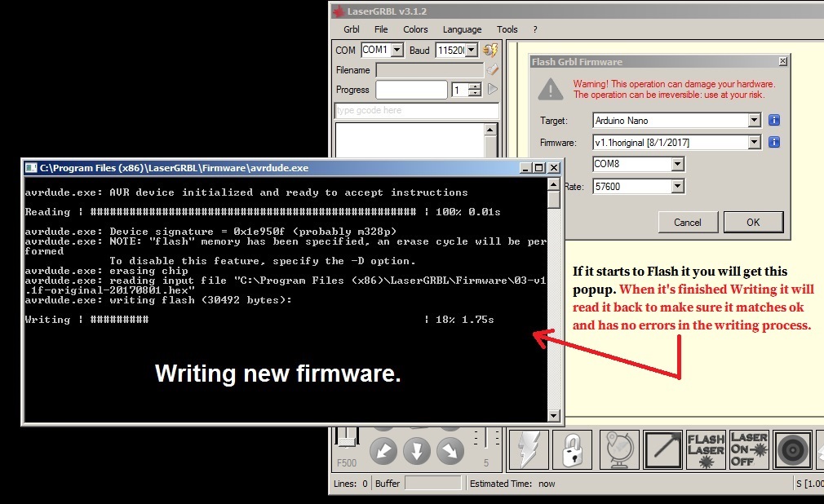Click the Estimated Time status text
Image resolution: width=824 pixels, height=504 pixels.
click(512, 484)
